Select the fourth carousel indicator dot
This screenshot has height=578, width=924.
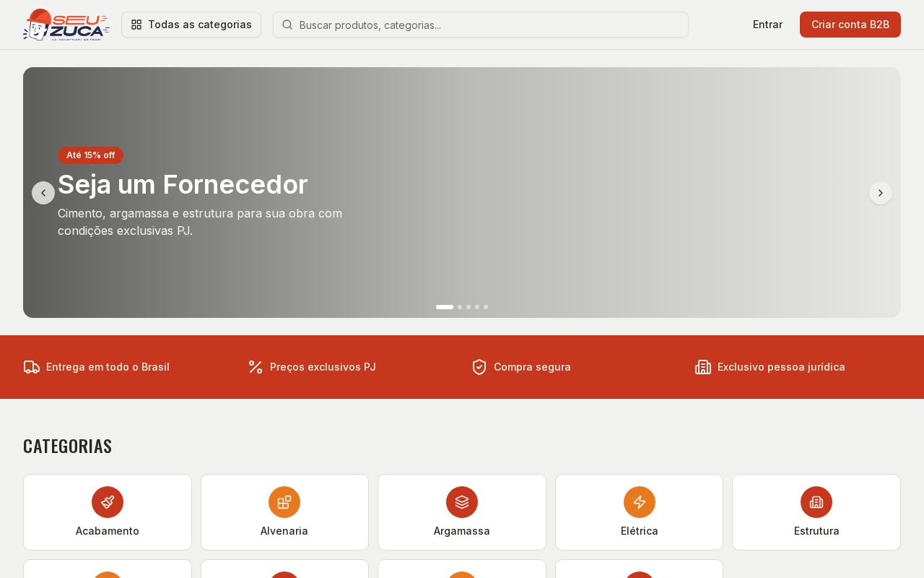pyautogui.click(x=477, y=307)
